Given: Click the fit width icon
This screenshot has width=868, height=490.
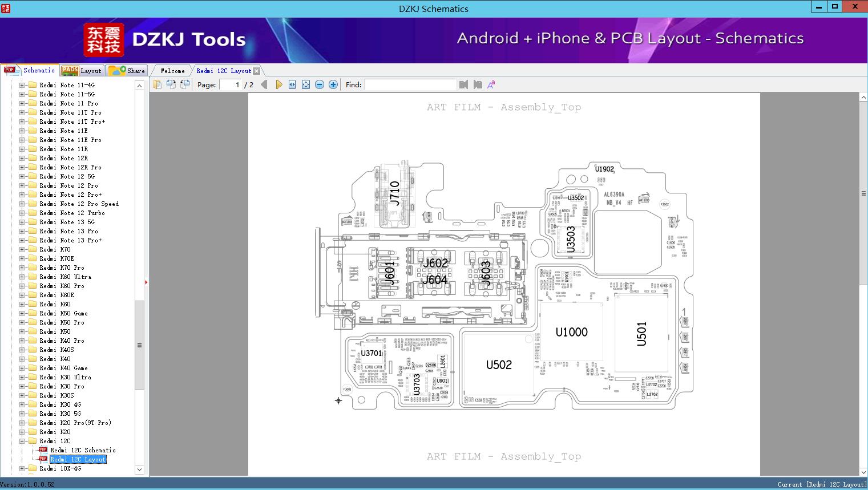Looking at the screenshot, I should coord(292,84).
